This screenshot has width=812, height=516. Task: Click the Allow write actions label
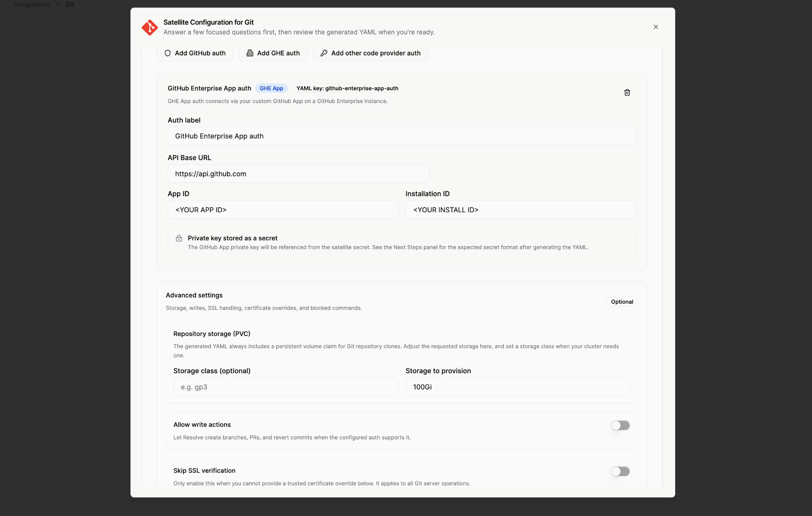[x=202, y=425]
